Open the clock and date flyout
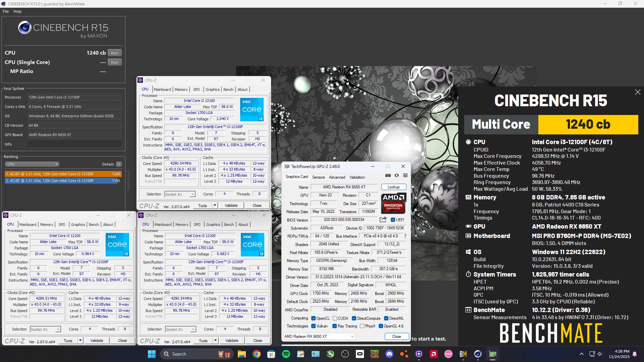Image resolution: width=644 pixels, height=362 pixels. click(x=619, y=354)
